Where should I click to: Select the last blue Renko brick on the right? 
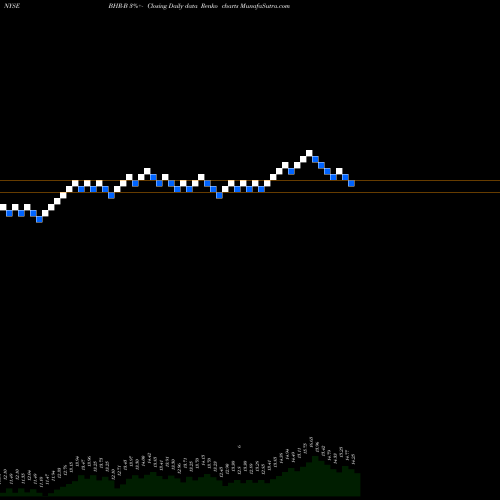click(351, 183)
